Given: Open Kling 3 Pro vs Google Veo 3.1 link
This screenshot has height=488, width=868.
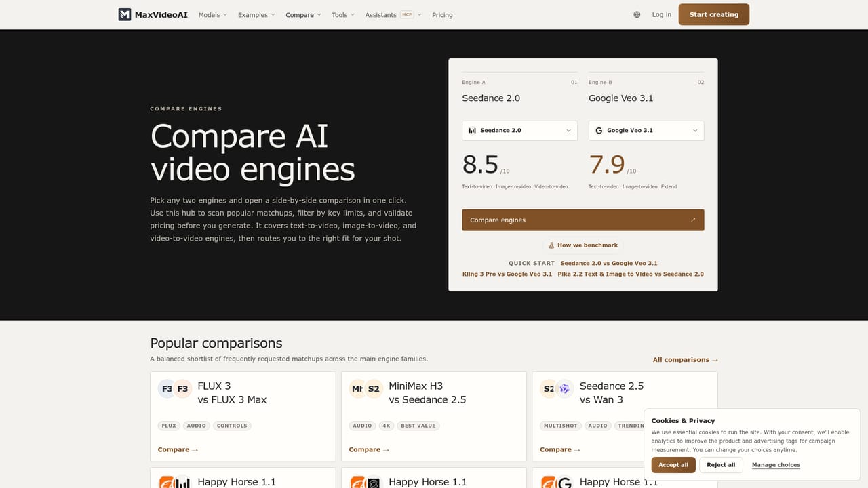Looking at the screenshot, I should pyautogui.click(x=507, y=274).
